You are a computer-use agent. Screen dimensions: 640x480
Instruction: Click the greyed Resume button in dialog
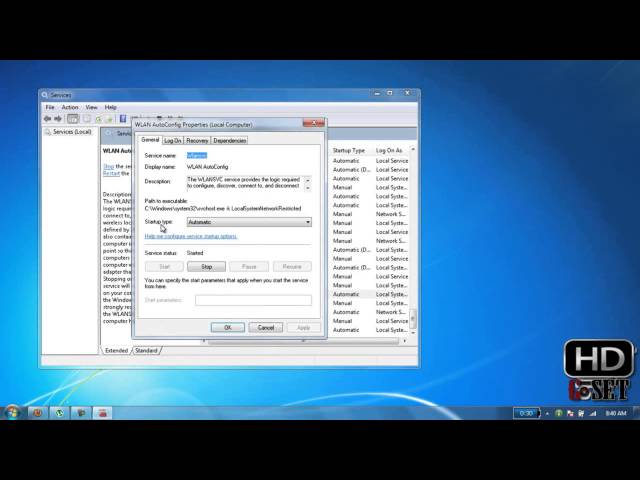[292, 267]
